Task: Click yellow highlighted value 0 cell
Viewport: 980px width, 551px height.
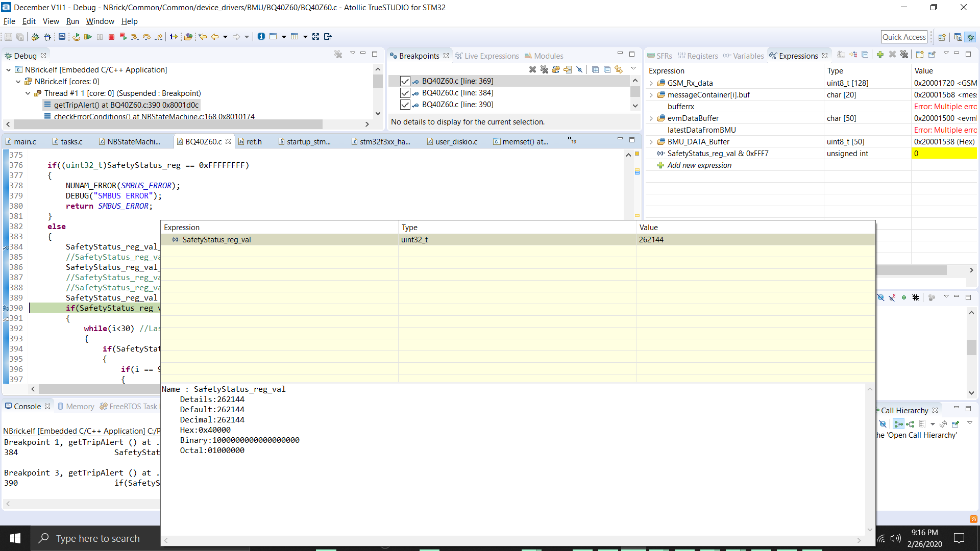Action: [944, 154]
